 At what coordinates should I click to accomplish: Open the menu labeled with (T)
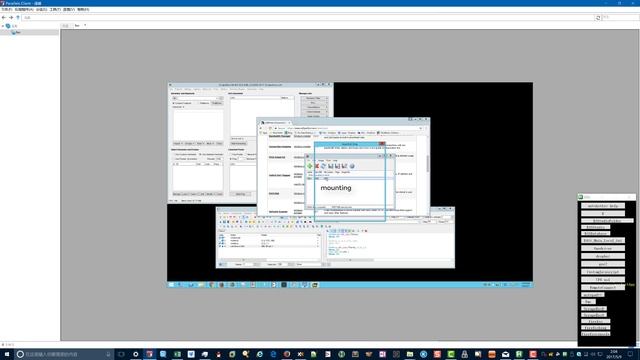(x=55, y=9)
